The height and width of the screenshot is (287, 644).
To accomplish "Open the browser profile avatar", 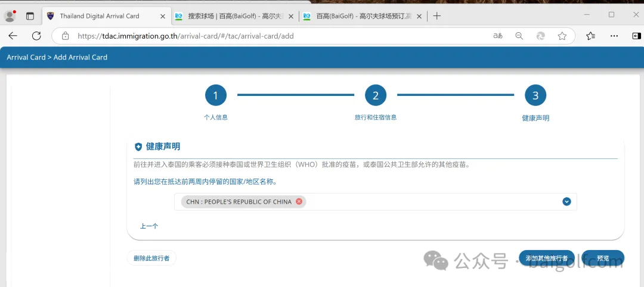I will [x=10, y=16].
